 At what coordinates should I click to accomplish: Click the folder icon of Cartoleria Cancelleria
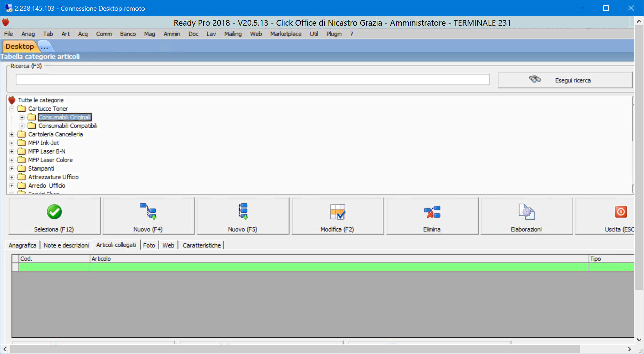(22, 134)
